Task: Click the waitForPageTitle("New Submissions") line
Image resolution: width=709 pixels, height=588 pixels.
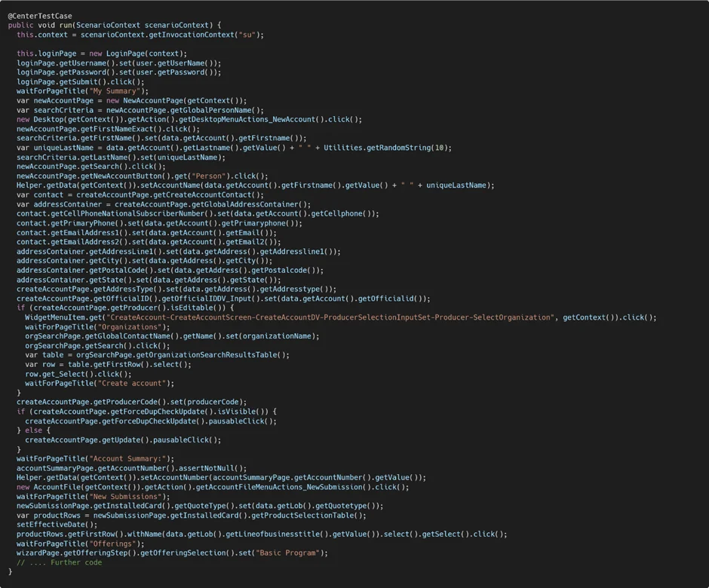Action: (93, 496)
